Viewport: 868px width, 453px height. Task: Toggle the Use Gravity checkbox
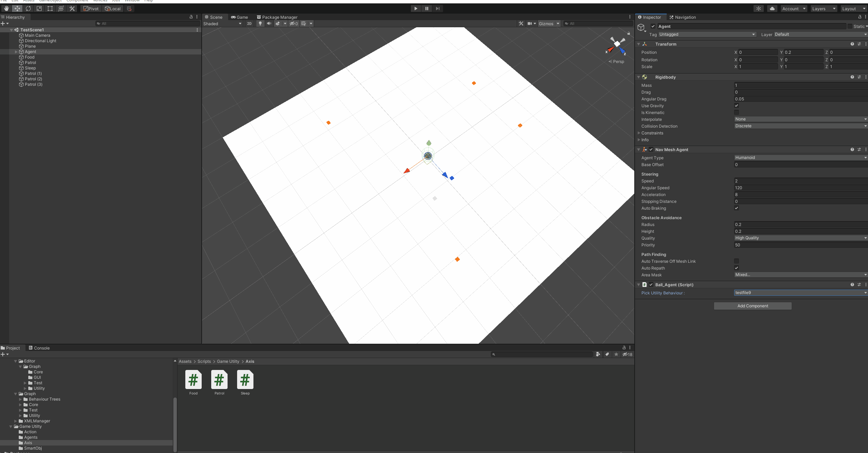(x=737, y=106)
